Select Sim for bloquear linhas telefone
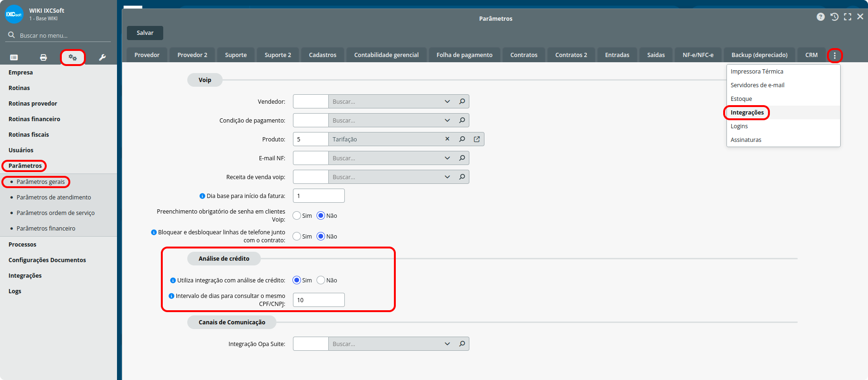 pyautogui.click(x=297, y=236)
